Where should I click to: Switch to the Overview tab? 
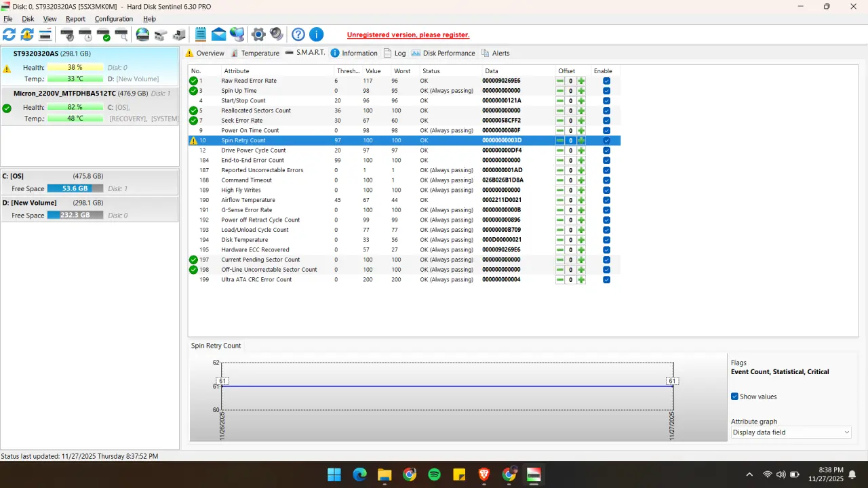[205, 53]
